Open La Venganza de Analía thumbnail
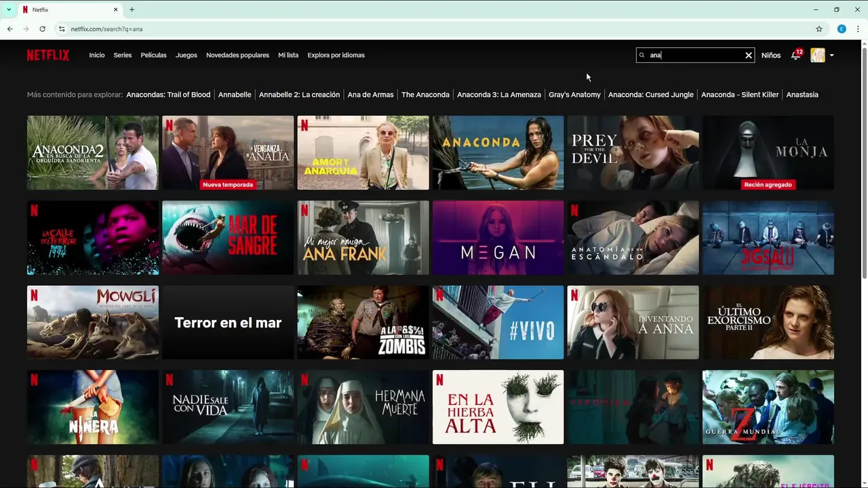Viewport: 868px width, 488px height. (x=228, y=152)
